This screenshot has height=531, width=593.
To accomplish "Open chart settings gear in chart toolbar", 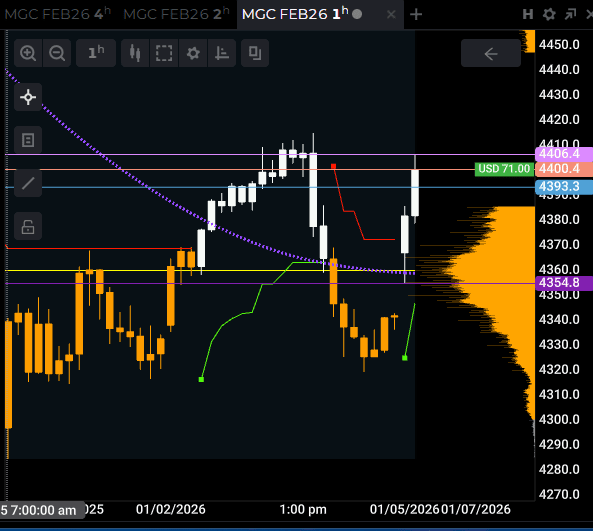I will [x=193, y=53].
